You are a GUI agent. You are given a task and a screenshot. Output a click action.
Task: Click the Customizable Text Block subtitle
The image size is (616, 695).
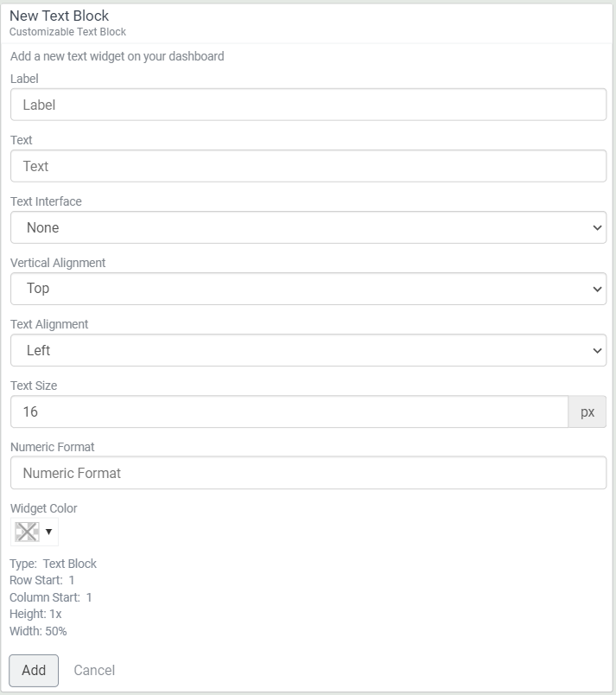pos(67,32)
